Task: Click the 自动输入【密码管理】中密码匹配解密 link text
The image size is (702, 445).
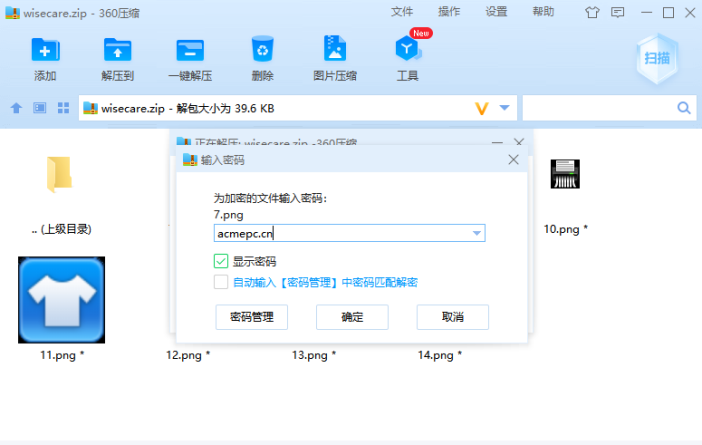Action: [x=325, y=282]
